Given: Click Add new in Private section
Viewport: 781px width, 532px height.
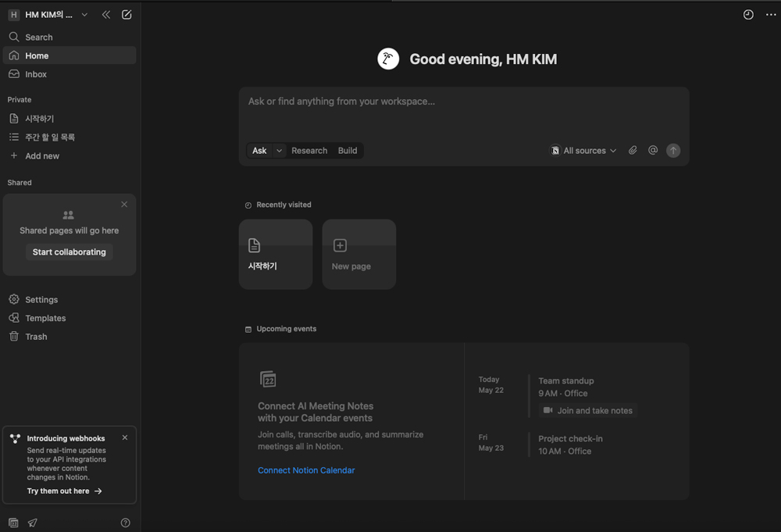Looking at the screenshot, I should [70, 156].
